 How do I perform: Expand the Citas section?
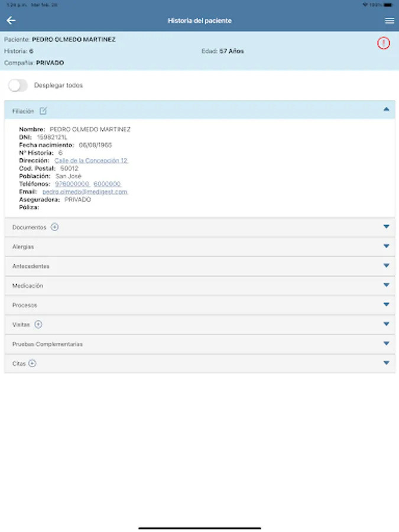386,363
